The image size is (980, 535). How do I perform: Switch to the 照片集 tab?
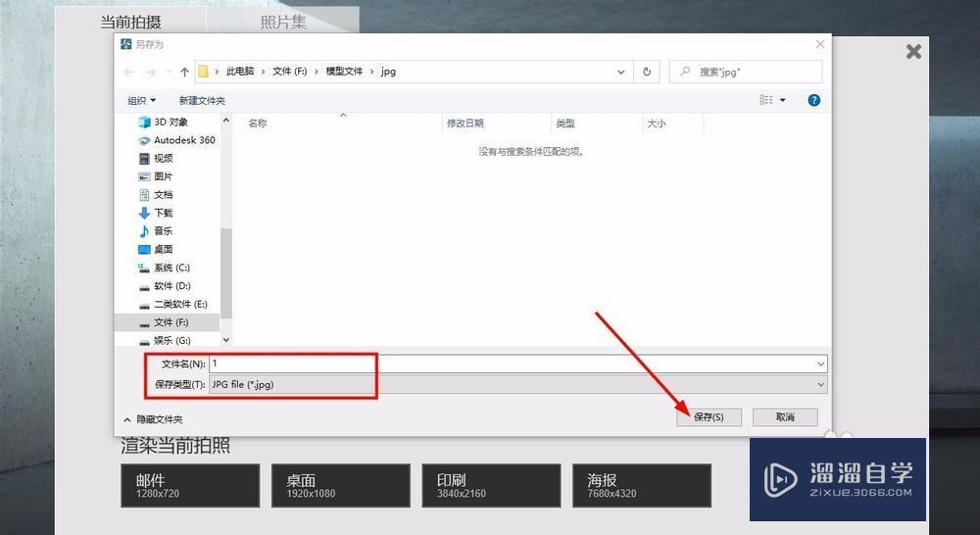tap(283, 22)
